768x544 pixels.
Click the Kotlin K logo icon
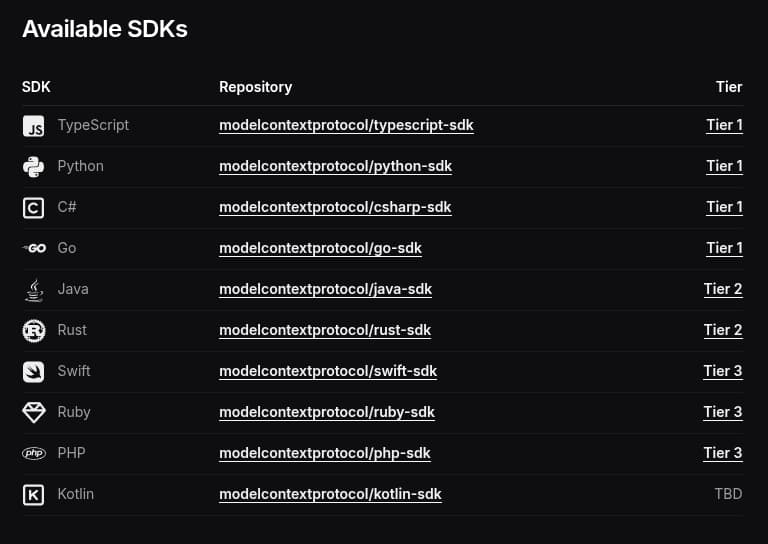[33, 495]
